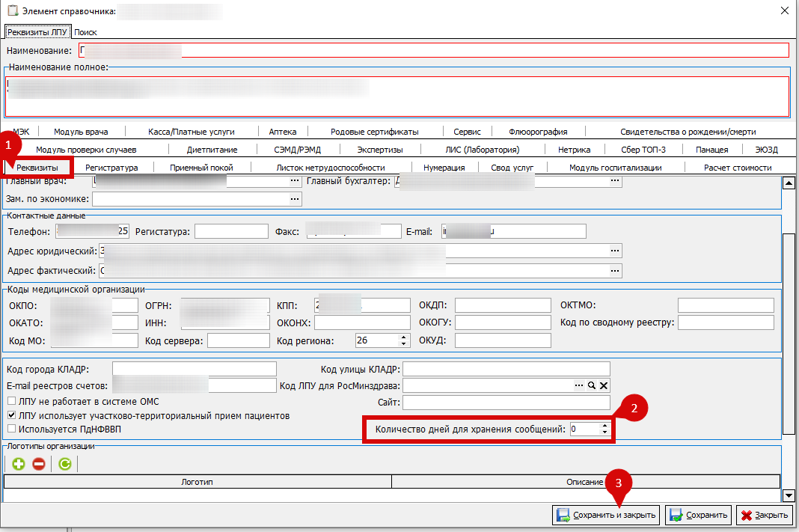Click the Сохранить button

[699, 516]
